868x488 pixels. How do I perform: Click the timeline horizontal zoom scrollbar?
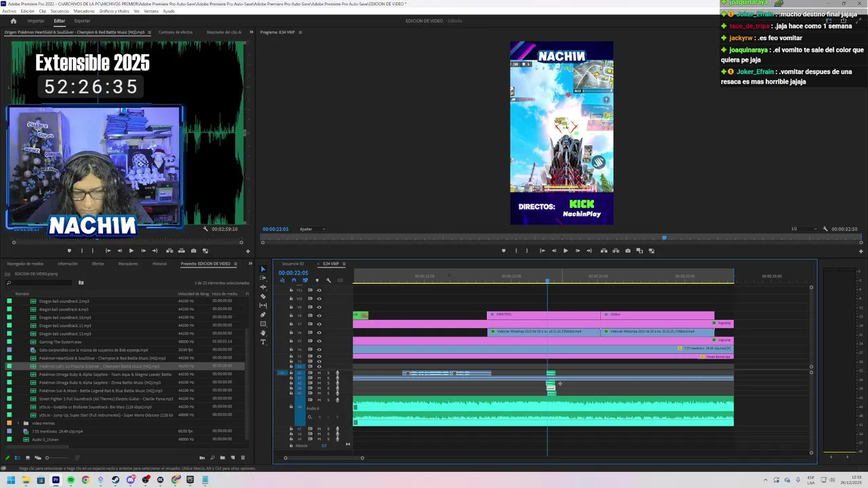click(323, 457)
